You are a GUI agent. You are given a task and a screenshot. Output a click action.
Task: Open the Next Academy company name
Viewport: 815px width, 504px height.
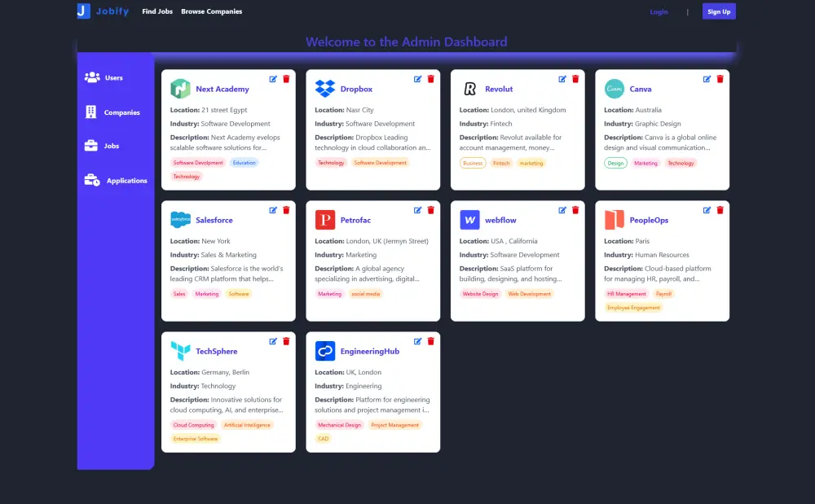tap(222, 89)
